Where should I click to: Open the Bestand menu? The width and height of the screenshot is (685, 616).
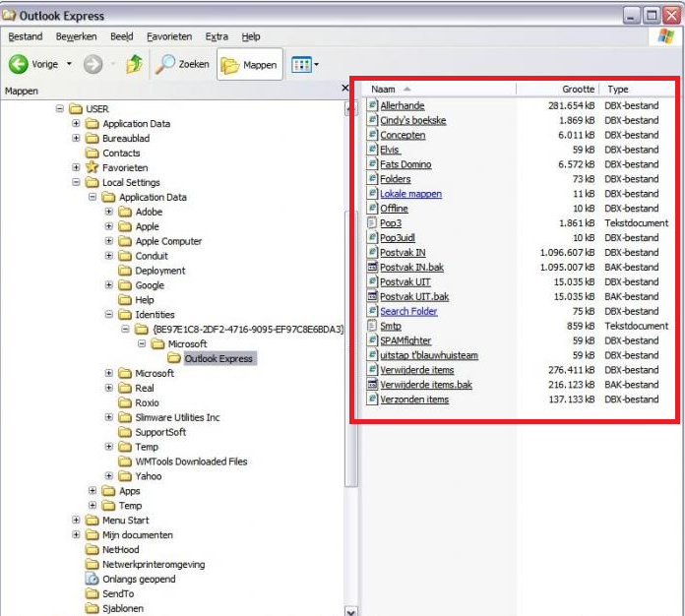(26, 36)
